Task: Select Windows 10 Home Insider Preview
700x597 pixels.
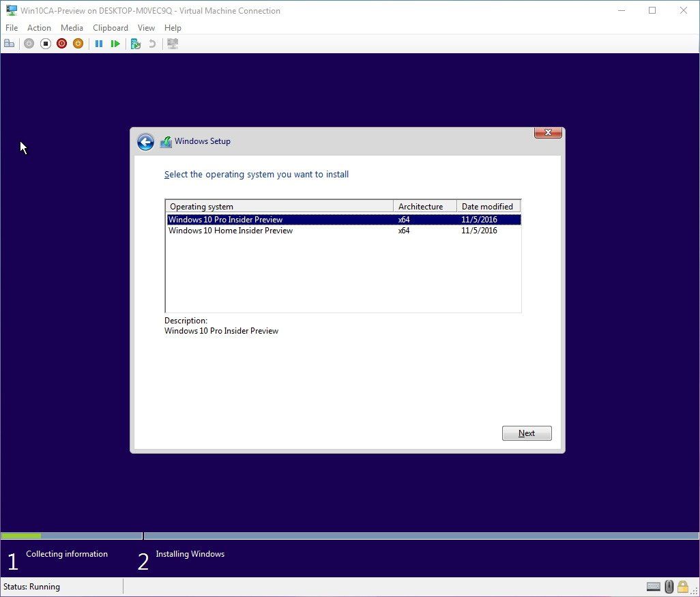Action: [230, 231]
